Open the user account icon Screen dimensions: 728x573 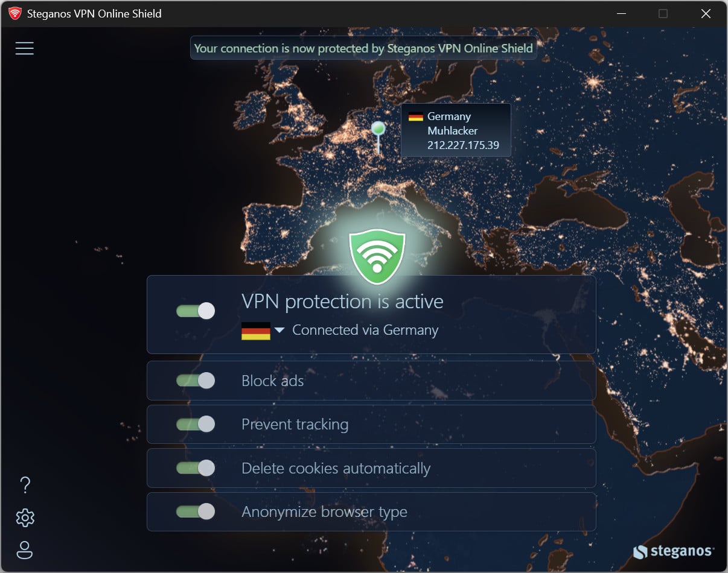coord(25,549)
